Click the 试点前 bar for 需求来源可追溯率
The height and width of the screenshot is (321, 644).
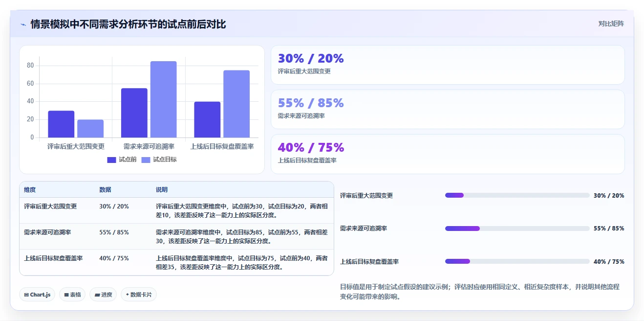134,113
